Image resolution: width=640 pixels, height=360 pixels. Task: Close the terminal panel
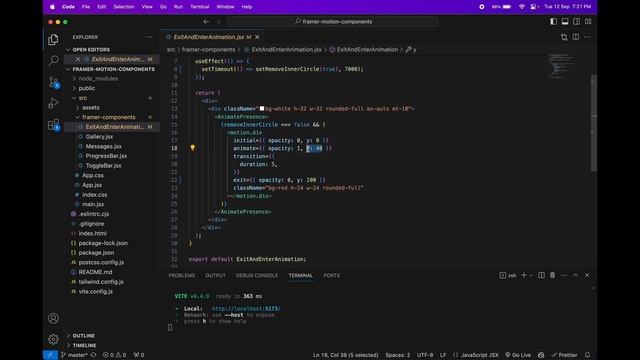pos(587,276)
